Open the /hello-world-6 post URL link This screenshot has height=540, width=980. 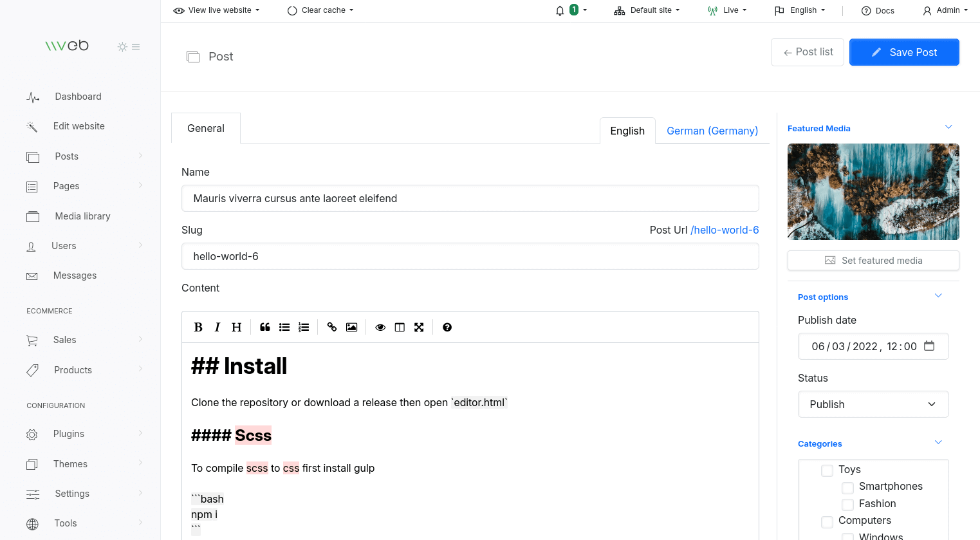pyautogui.click(x=725, y=230)
